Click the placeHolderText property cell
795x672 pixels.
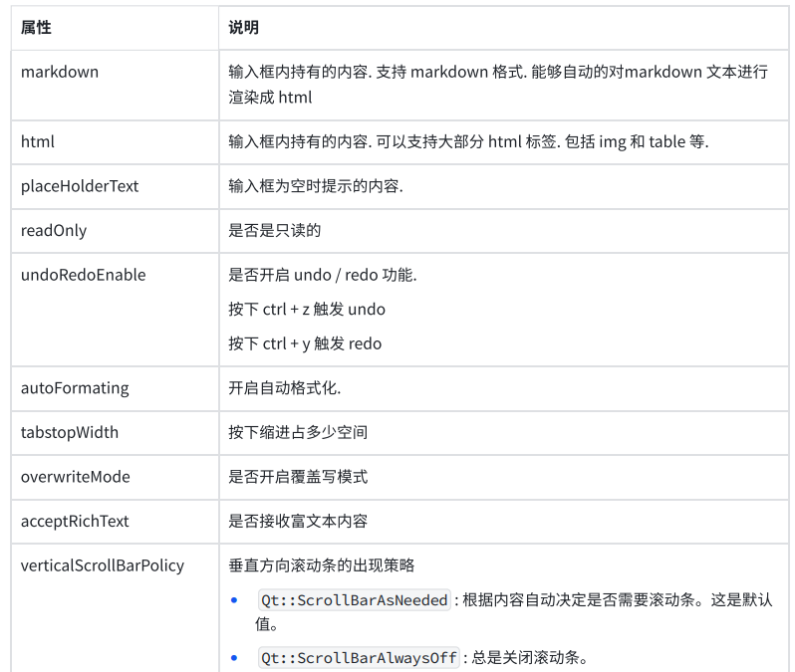116,186
